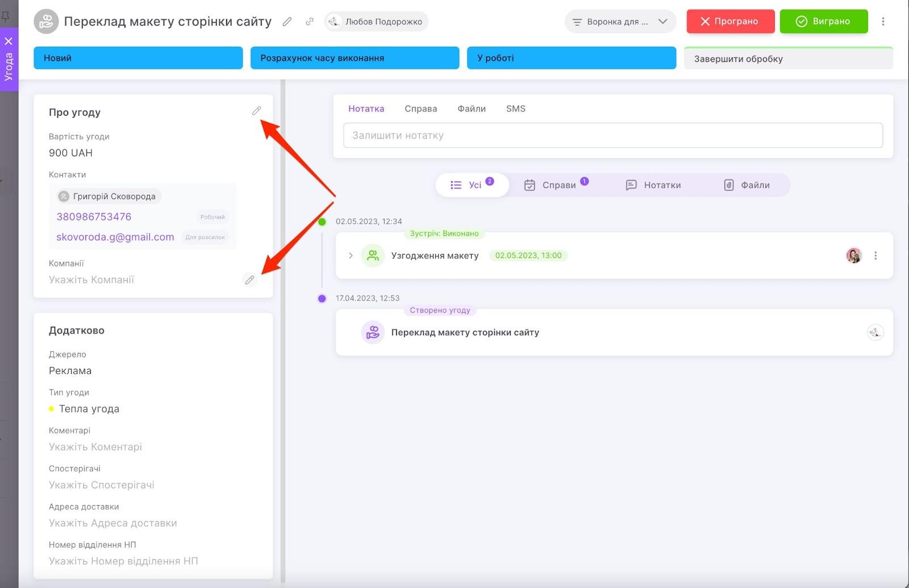
Task: Click the Зустріч: Виконано status label
Action: (x=444, y=233)
